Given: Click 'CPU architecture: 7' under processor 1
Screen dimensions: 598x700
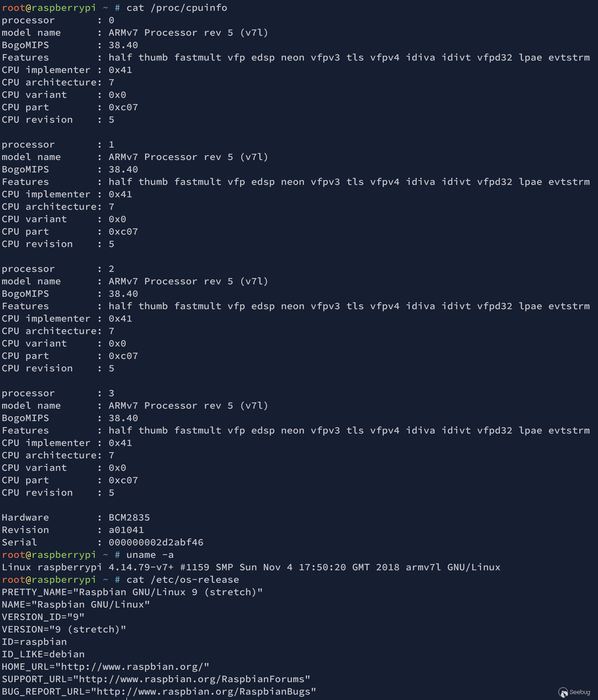Looking at the screenshot, I should (x=58, y=207).
